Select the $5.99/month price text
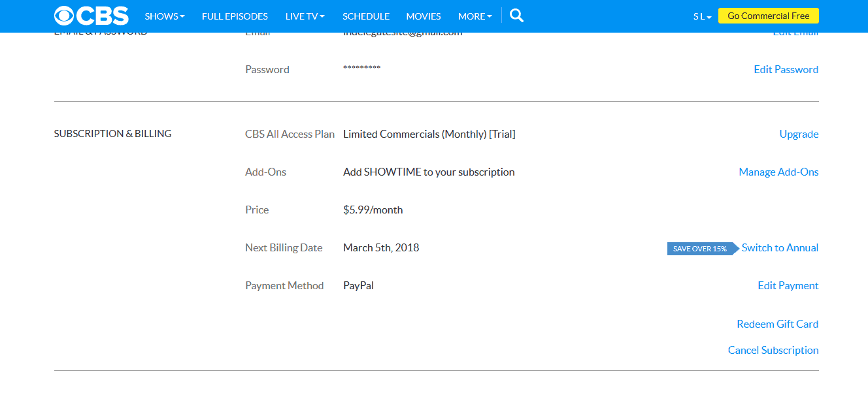 tap(373, 210)
